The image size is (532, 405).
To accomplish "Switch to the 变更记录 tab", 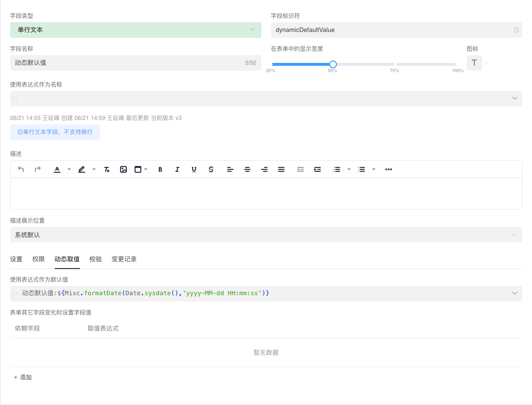I will (124, 259).
